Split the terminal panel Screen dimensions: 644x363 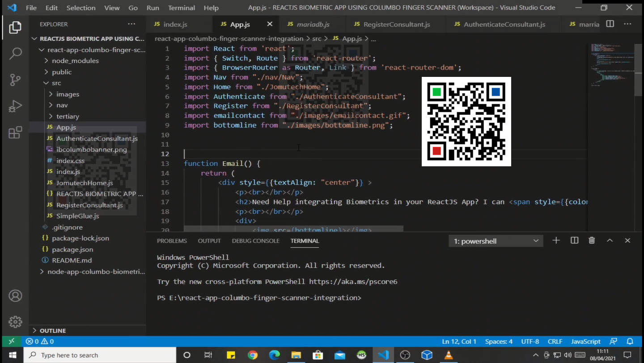(574, 241)
